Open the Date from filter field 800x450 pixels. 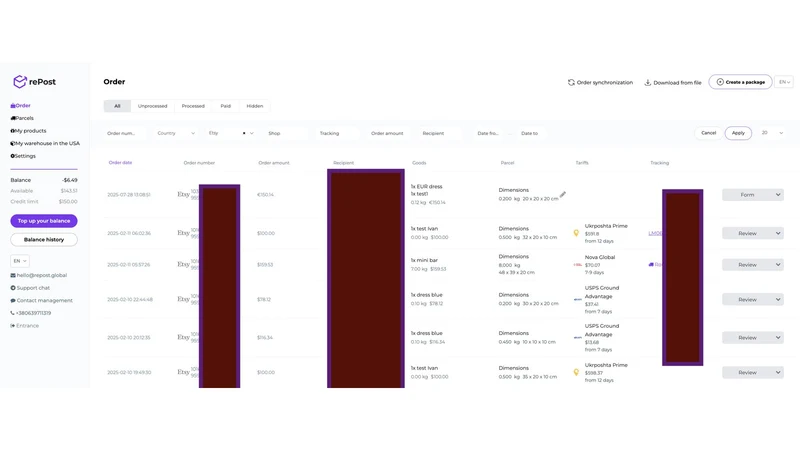[x=490, y=133]
